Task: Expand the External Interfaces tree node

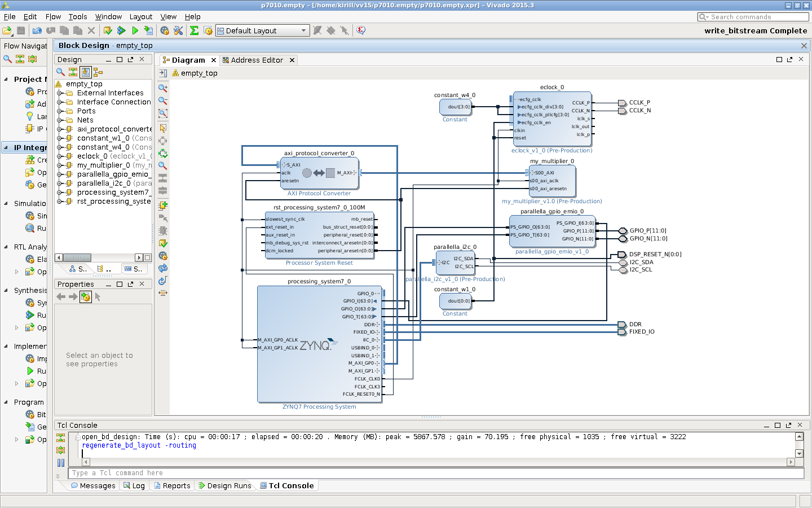Action: click(59, 93)
